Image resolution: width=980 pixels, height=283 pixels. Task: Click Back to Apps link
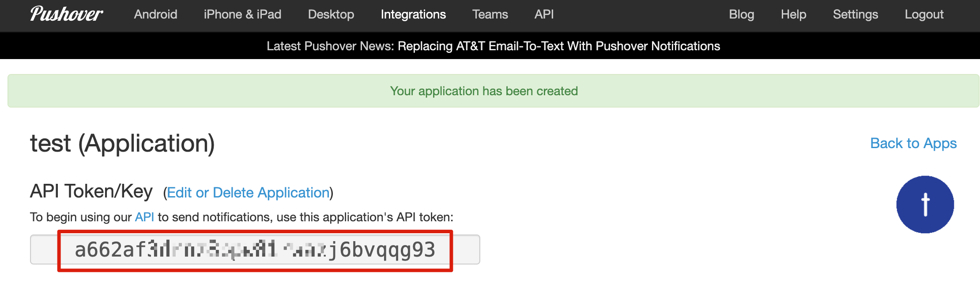click(x=913, y=143)
